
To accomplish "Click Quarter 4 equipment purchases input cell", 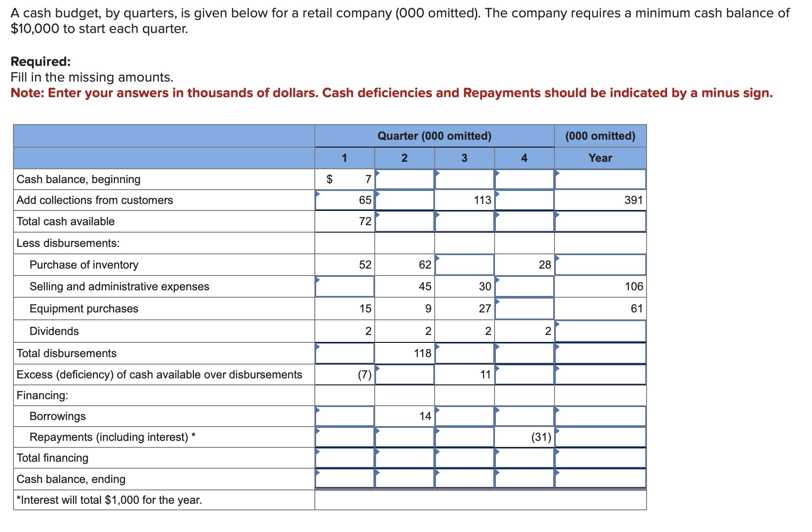I will [524, 309].
